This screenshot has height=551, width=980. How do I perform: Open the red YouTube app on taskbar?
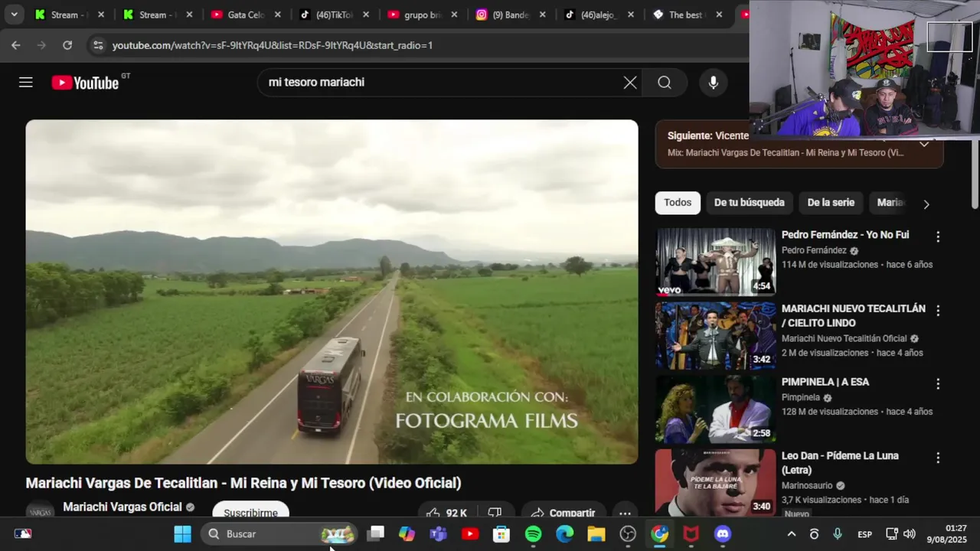pyautogui.click(x=470, y=533)
